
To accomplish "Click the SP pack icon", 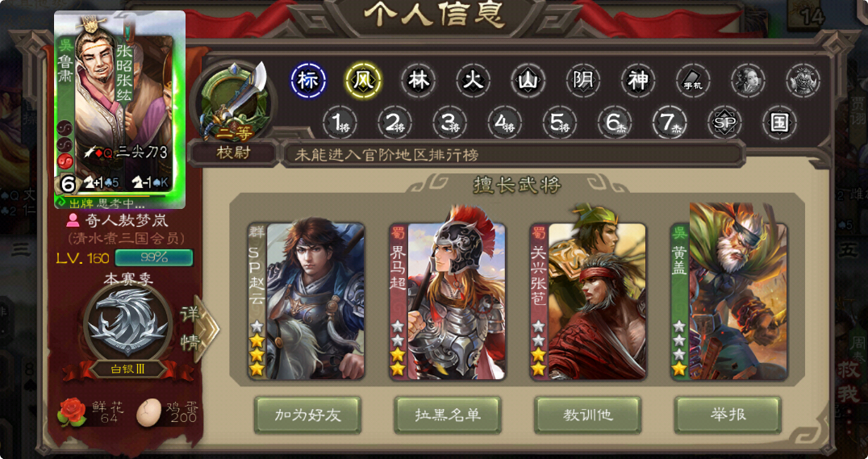I will pyautogui.click(x=724, y=123).
